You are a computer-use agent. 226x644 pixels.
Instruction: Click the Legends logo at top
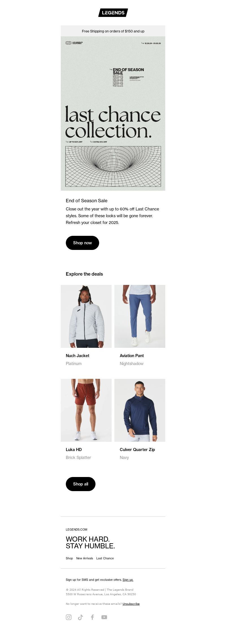[x=113, y=13]
